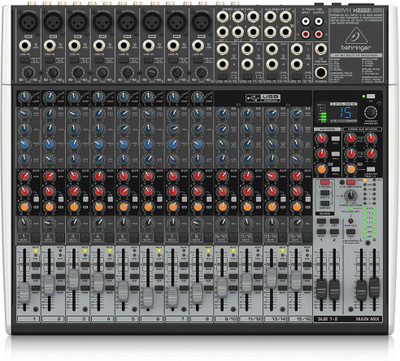This screenshot has height=361, width=400.
Task: Click the FX program selector knob
Action: click(x=370, y=112)
